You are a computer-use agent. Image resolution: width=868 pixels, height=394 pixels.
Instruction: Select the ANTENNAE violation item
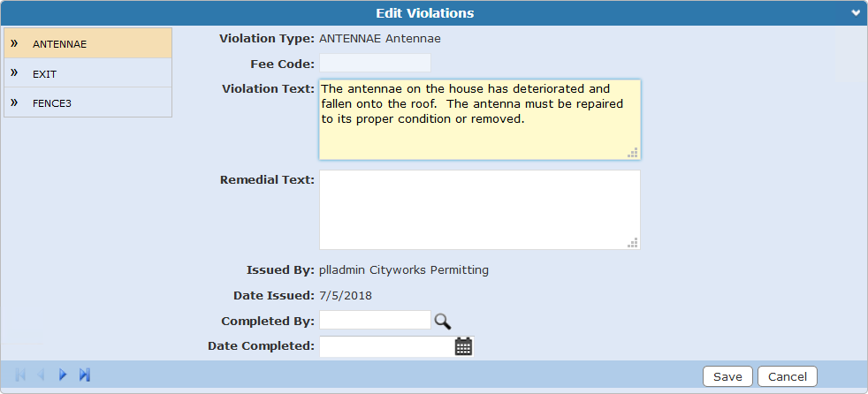[60, 43]
